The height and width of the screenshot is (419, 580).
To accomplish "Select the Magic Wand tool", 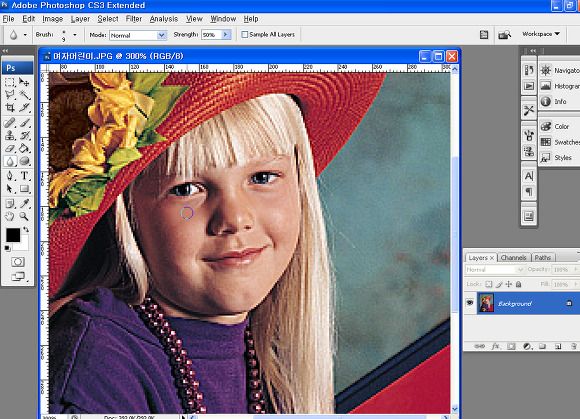I will [24, 95].
